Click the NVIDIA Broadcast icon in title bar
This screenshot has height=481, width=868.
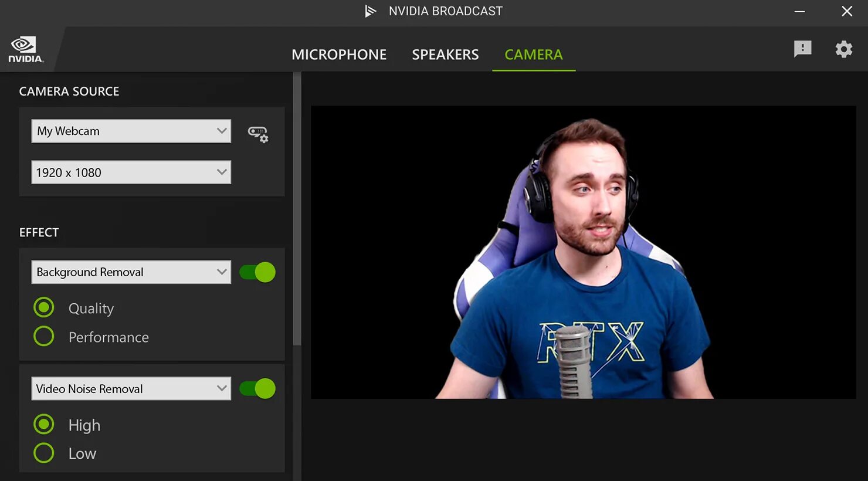coord(369,11)
